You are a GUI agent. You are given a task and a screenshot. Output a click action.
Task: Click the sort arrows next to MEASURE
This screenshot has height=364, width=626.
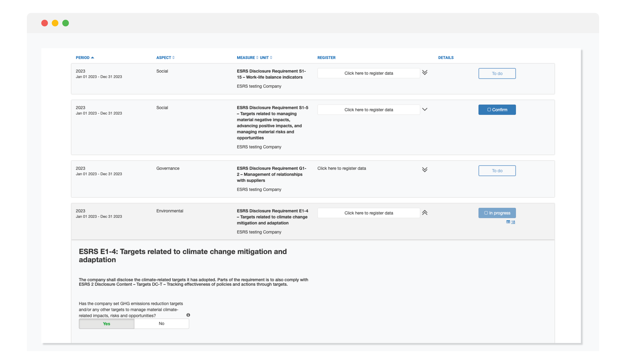[257, 57]
